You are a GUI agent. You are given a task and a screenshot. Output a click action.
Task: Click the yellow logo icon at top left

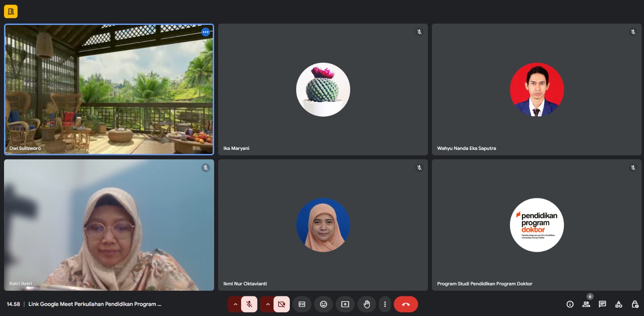[x=11, y=12]
